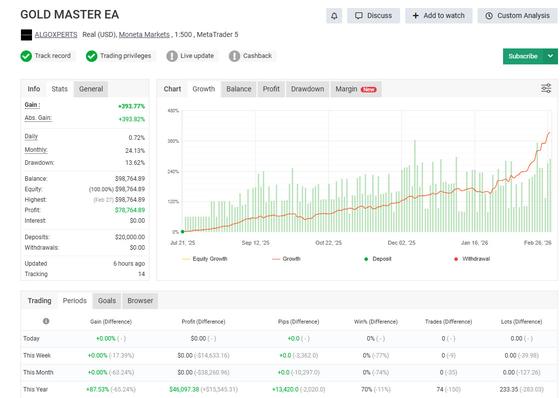Screen dimensions: 560x398
Task: Select the Info tab
Action: click(x=34, y=89)
